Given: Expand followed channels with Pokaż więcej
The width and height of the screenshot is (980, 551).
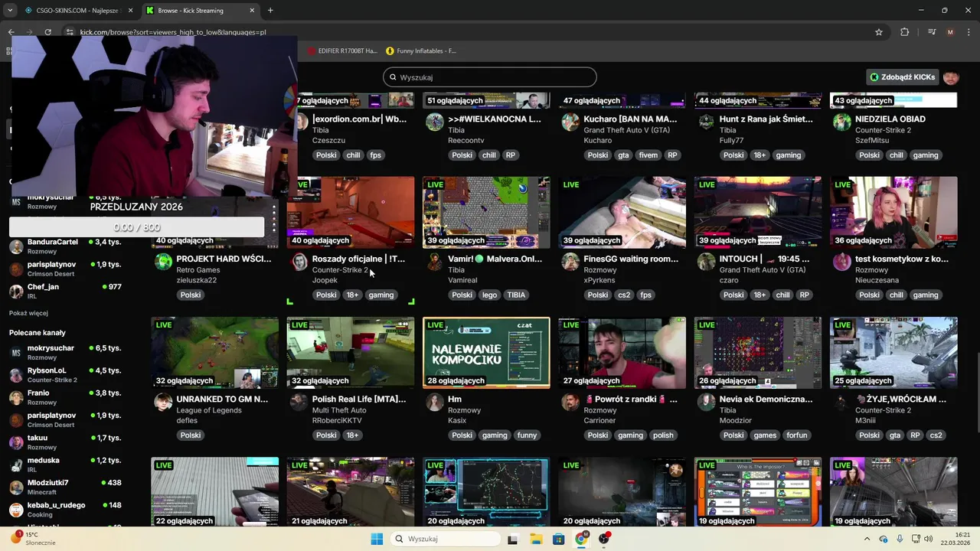Looking at the screenshot, I should point(28,313).
